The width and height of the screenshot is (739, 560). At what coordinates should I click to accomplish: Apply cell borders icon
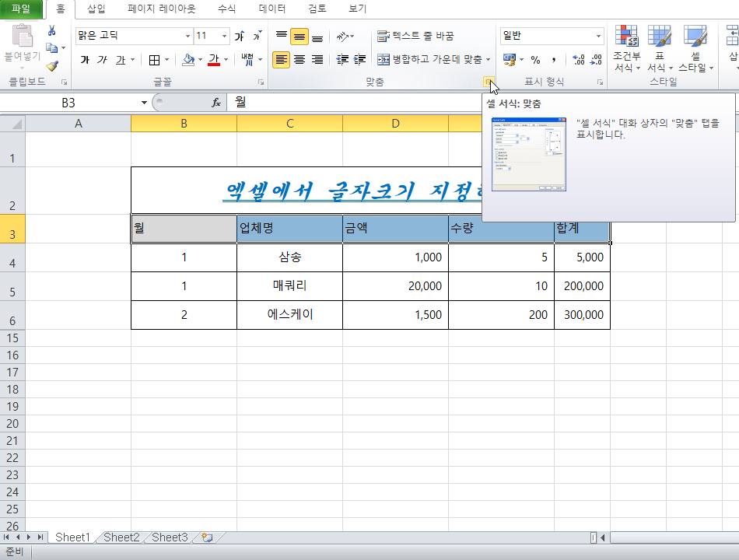pos(154,60)
